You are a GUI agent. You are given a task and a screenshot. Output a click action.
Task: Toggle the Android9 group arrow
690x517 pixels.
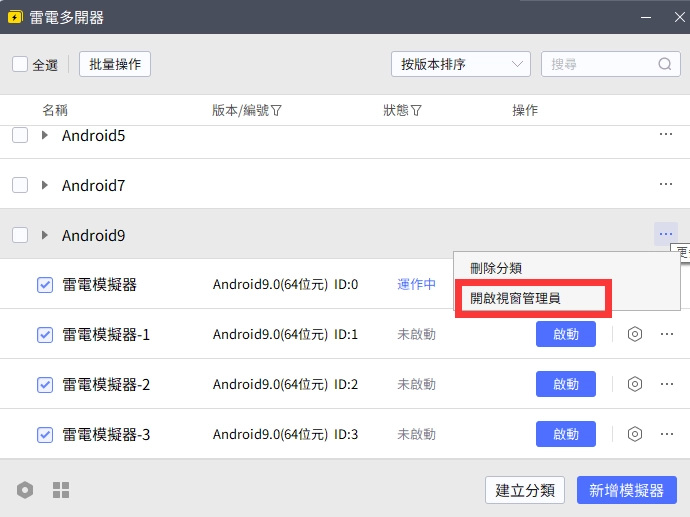click(44, 235)
